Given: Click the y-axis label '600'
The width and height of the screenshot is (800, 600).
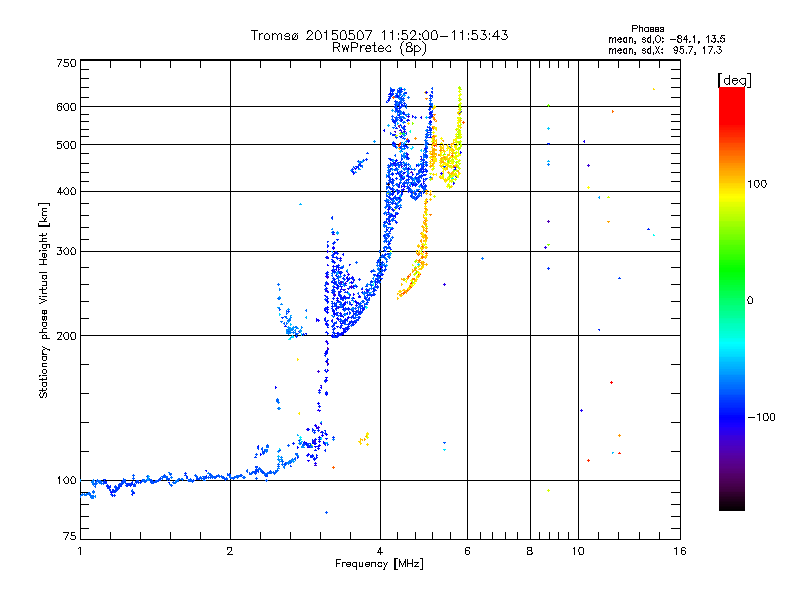Looking at the screenshot, I should tap(66, 107).
